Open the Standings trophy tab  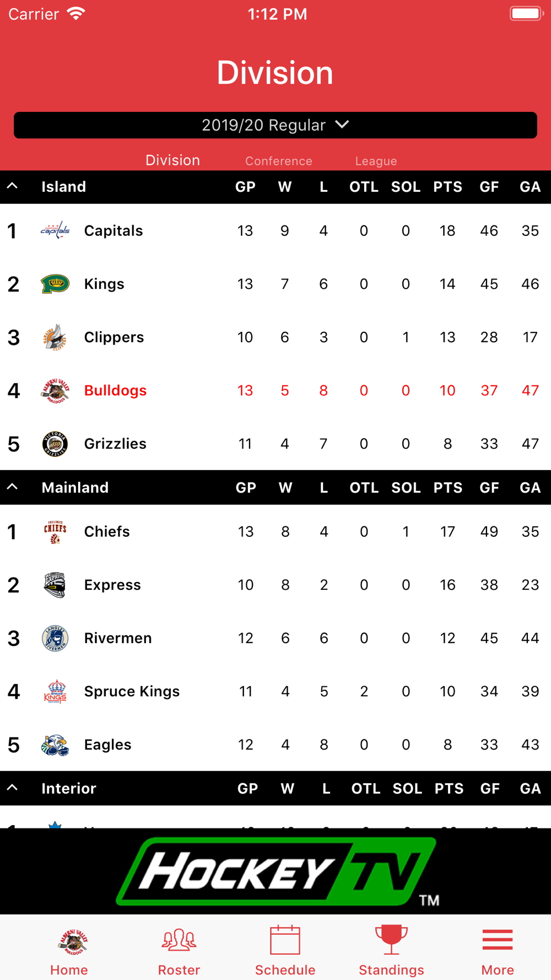pyautogui.click(x=391, y=950)
